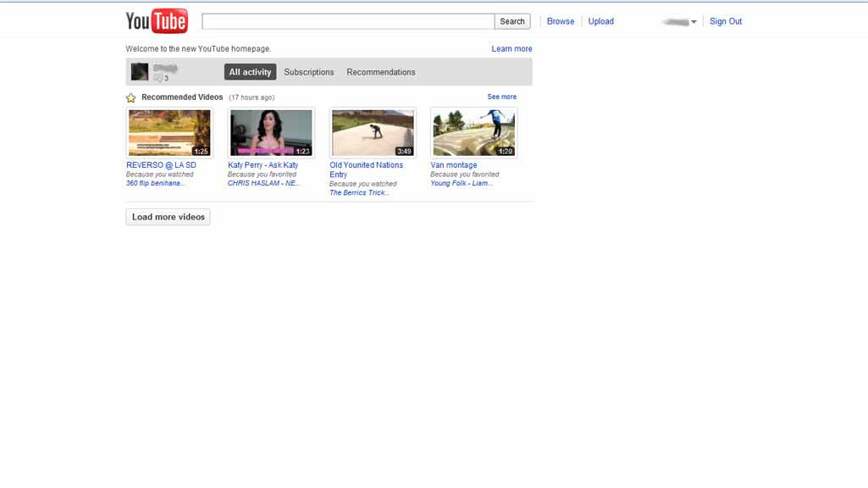
Task: Open the CHRIS HASLAM - NE... link
Action: [x=263, y=183]
